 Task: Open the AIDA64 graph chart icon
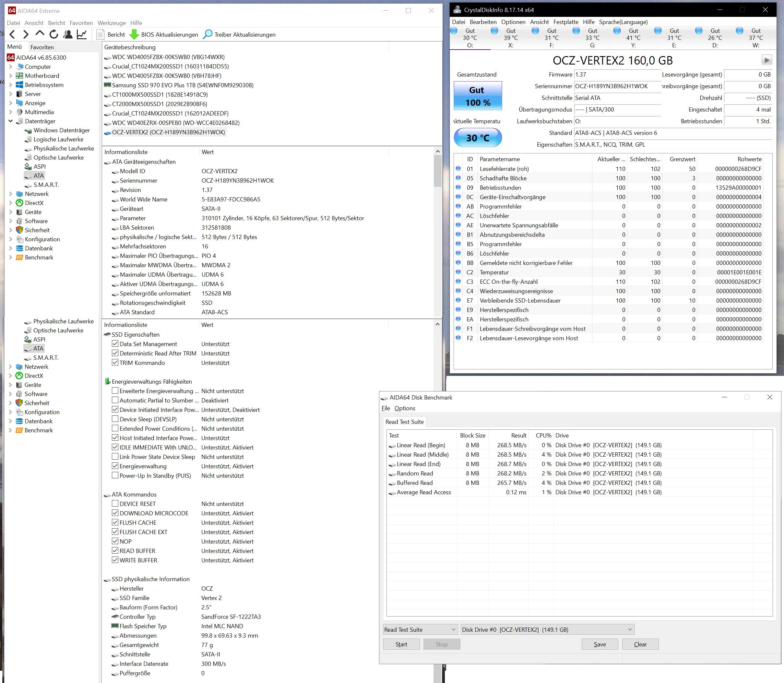tap(81, 35)
